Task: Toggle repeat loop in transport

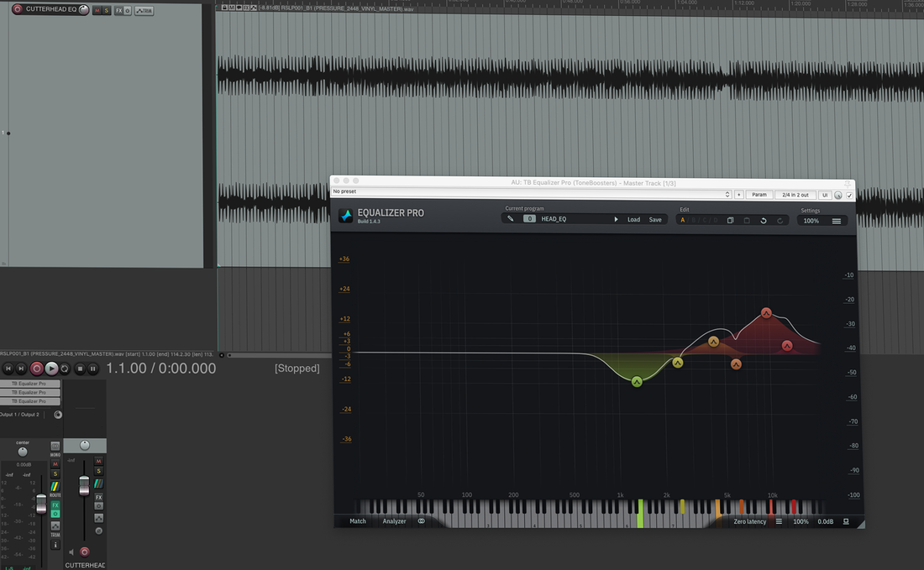Action: [65, 369]
